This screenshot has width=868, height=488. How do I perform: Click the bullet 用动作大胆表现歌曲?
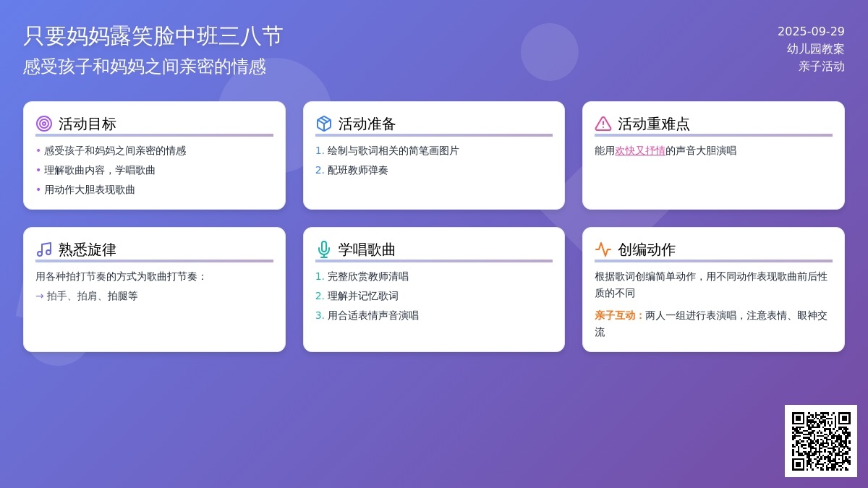pos(90,189)
